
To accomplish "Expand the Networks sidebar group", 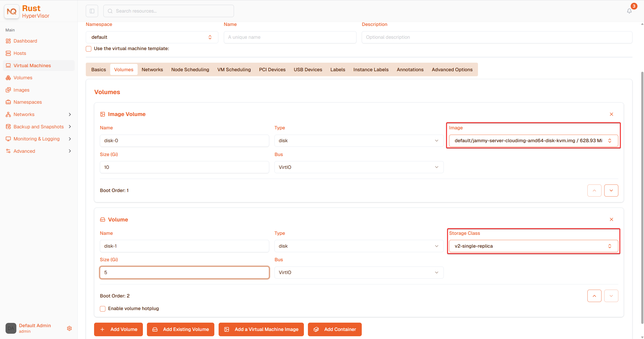I will (x=38, y=115).
